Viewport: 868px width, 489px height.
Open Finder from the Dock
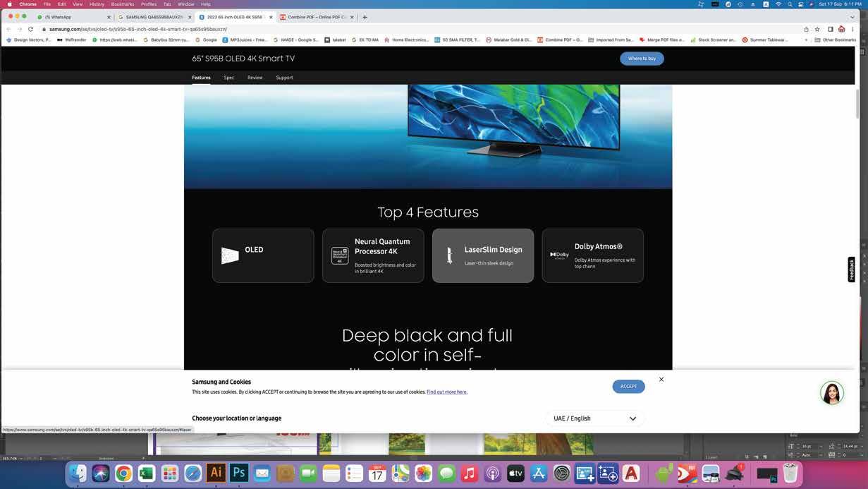(79, 473)
